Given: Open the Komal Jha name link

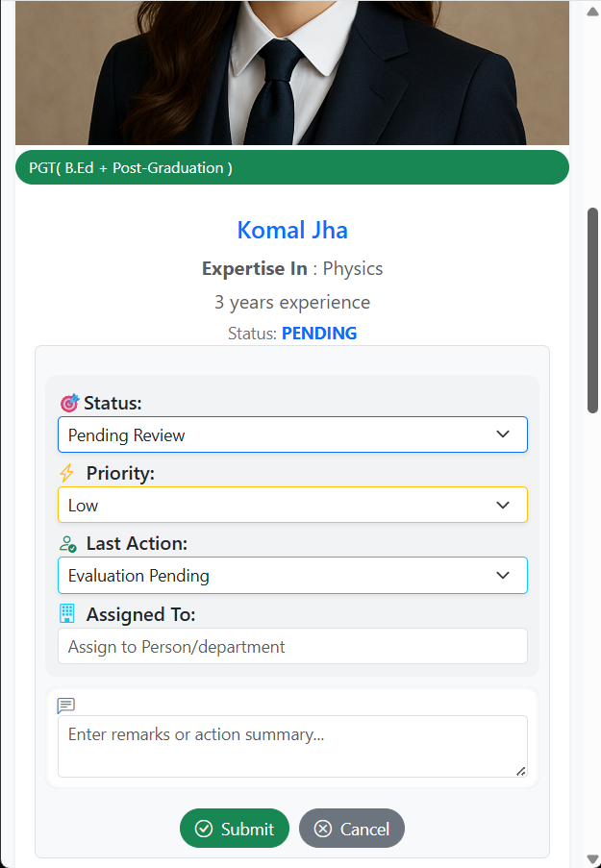Looking at the screenshot, I should [x=292, y=231].
